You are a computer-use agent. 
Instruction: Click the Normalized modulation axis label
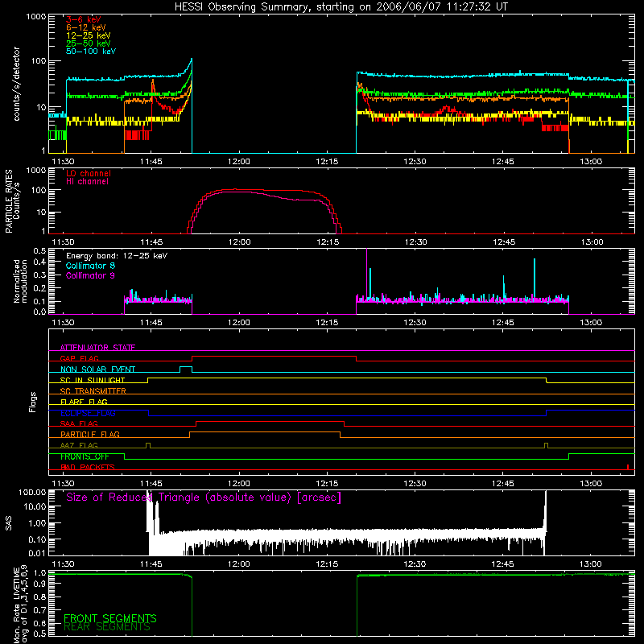tap(21, 281)
